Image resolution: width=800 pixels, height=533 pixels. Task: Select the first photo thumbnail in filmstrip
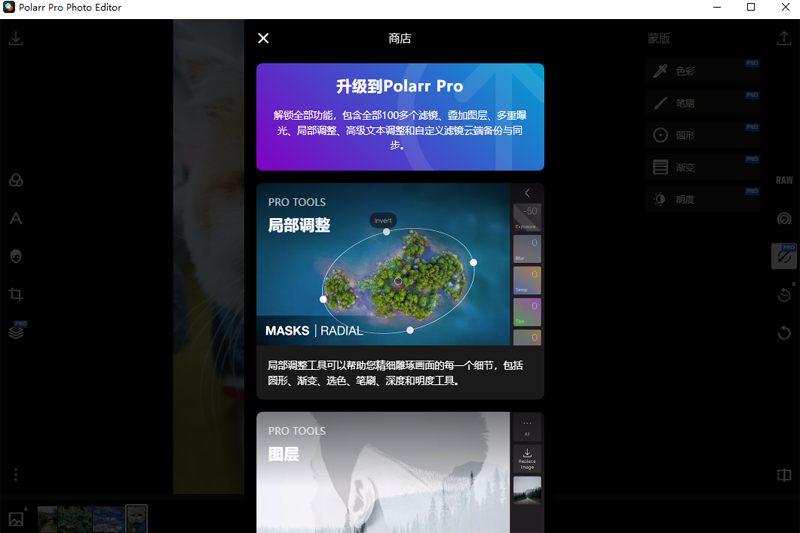(x=47, y=519)
